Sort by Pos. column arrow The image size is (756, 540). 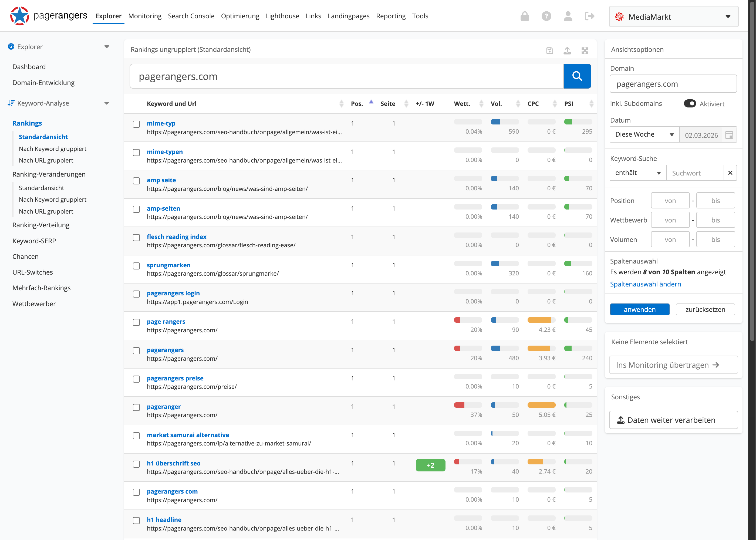pos(371,102)
